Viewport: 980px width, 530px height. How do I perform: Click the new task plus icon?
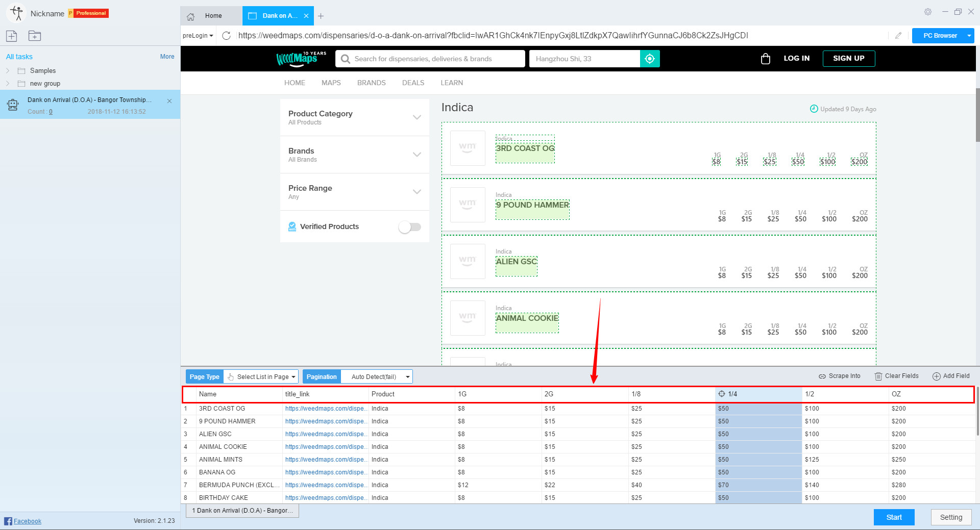click(12, 36)
